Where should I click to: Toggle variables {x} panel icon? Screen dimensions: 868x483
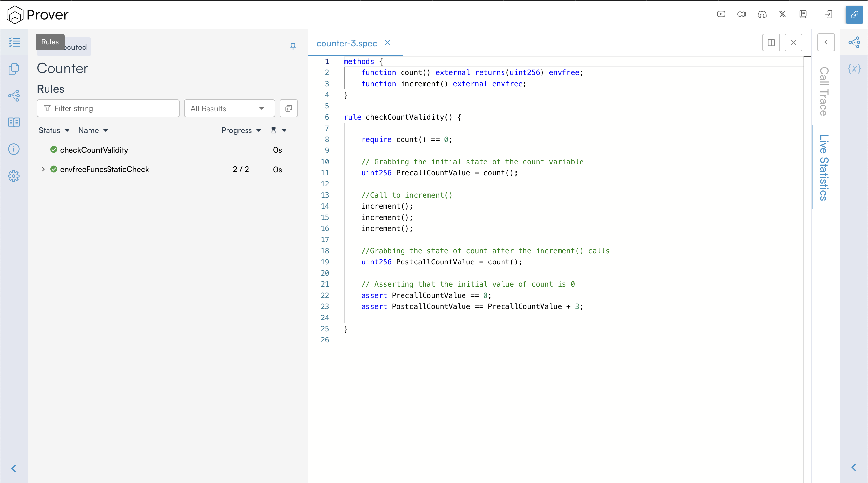click(854, 69)
